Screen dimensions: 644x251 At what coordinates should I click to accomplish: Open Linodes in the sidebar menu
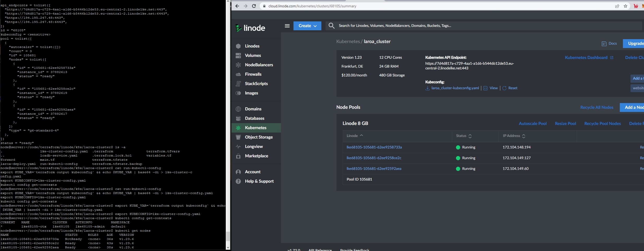coord(252,46)
